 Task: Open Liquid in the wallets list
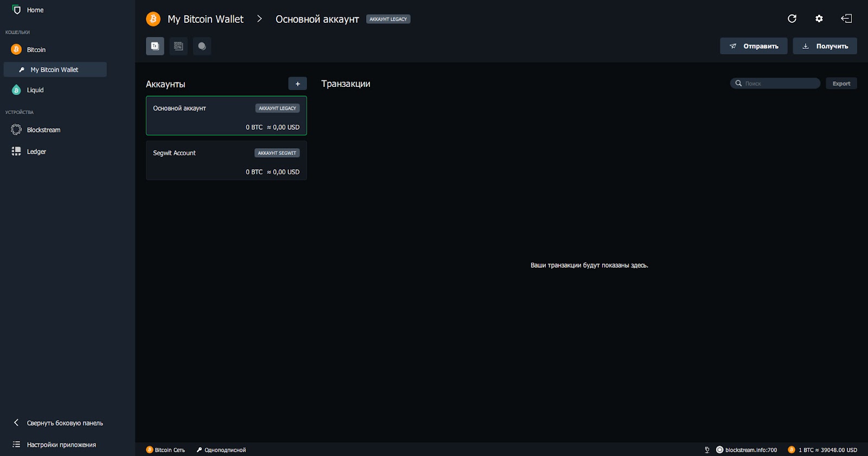point(35,90)
